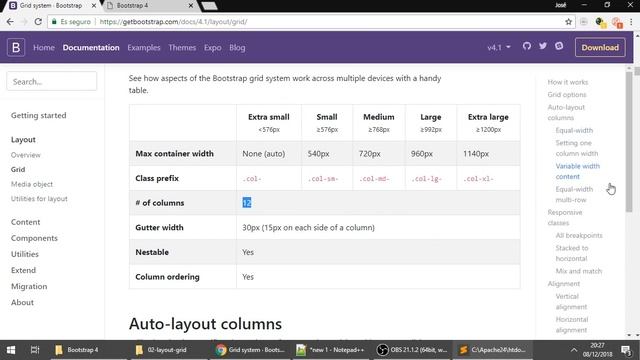Expand Content sidebar section
This screenshot has height=360, width=640.
[x=25, y=222]
